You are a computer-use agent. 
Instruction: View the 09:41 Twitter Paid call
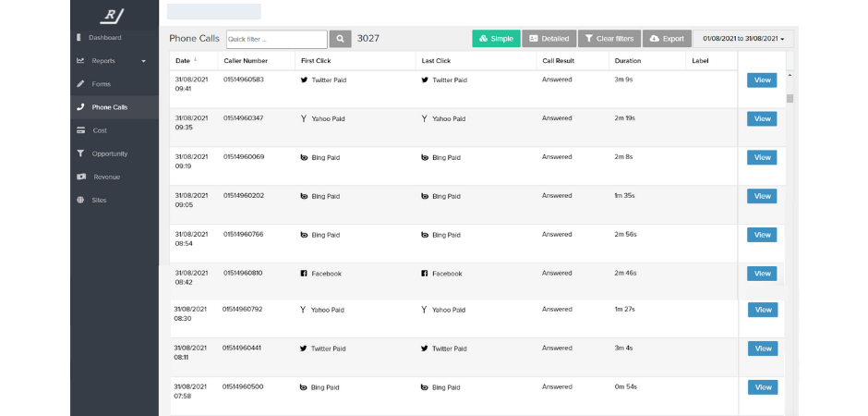(762, 80)
